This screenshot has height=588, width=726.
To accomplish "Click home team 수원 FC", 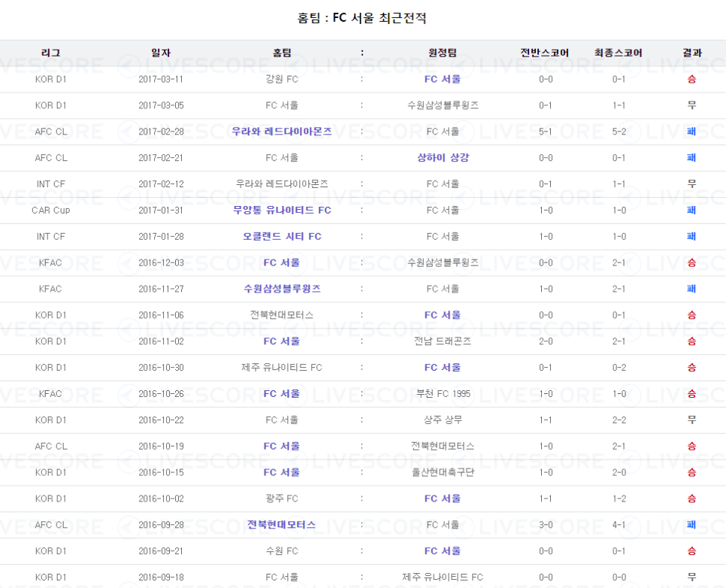I will pos(282,551).
